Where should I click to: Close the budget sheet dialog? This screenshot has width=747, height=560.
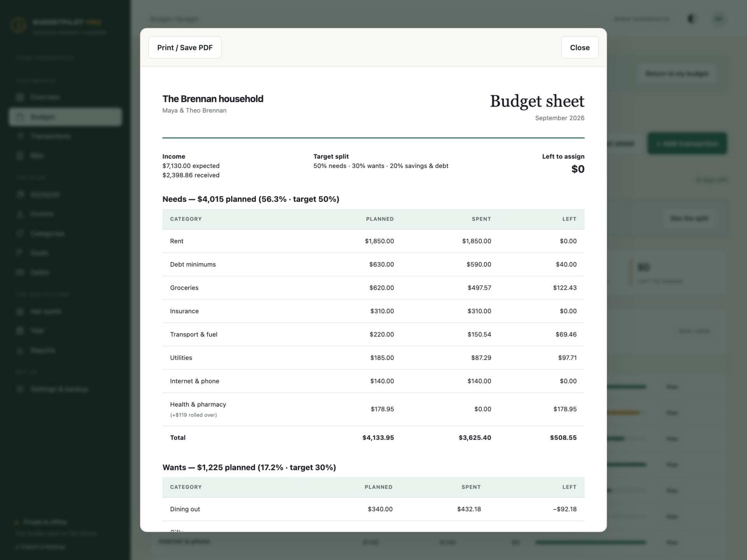(580, 47)
